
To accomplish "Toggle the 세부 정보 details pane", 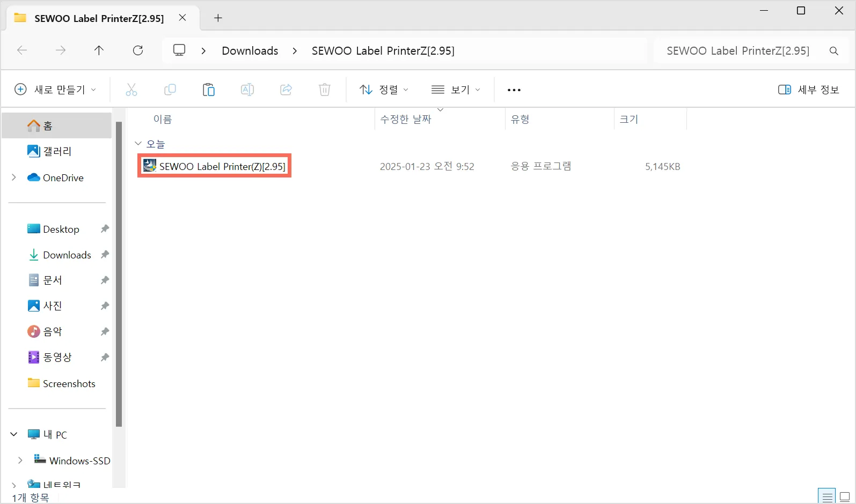I will point(808,90).
